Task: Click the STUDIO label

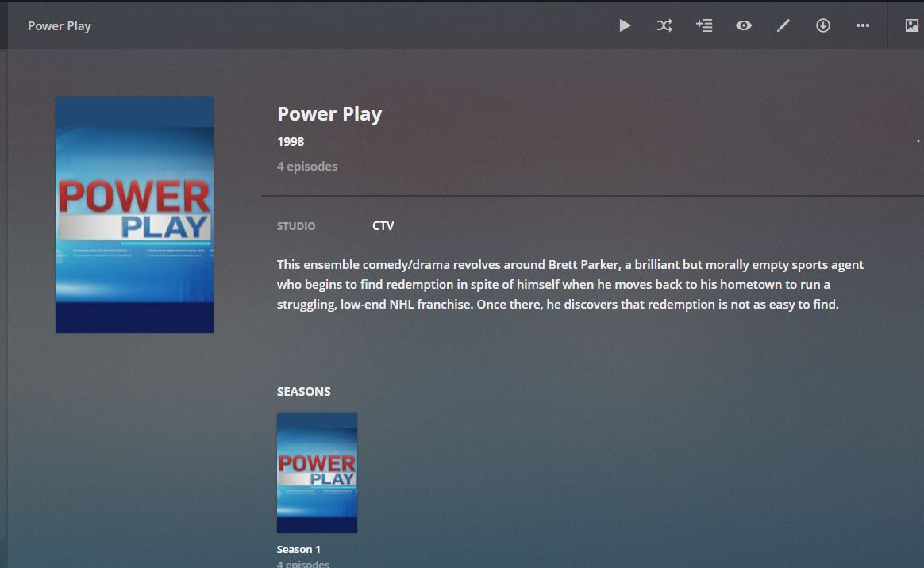Action: pyautogui.click(x=296, y=226)
